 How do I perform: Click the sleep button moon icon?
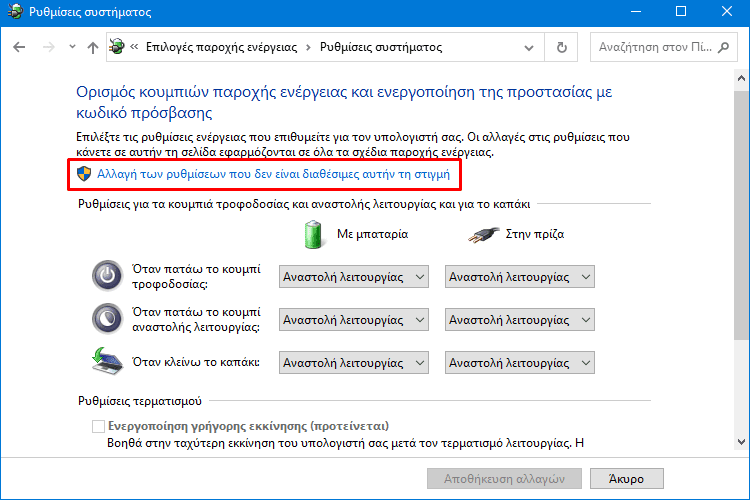107,319
